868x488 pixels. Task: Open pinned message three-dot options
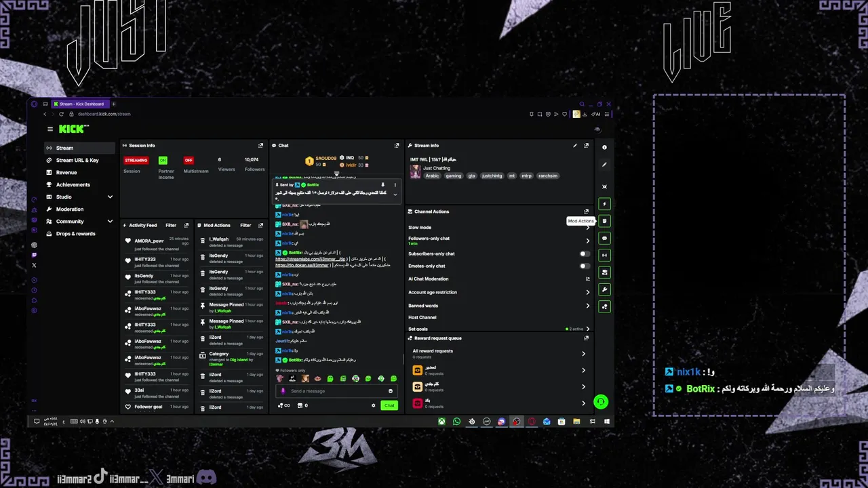click(x=395, y=185)
